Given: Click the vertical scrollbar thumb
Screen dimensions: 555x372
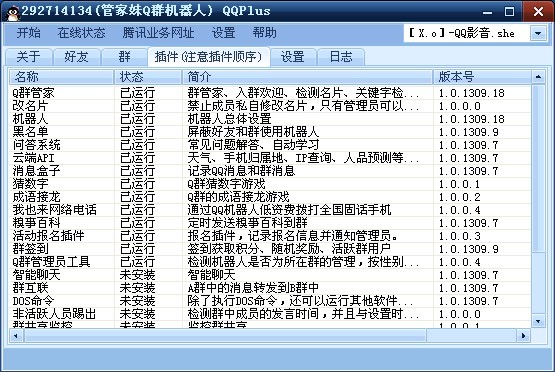Looking at the screenshot, I should point(538,168).
